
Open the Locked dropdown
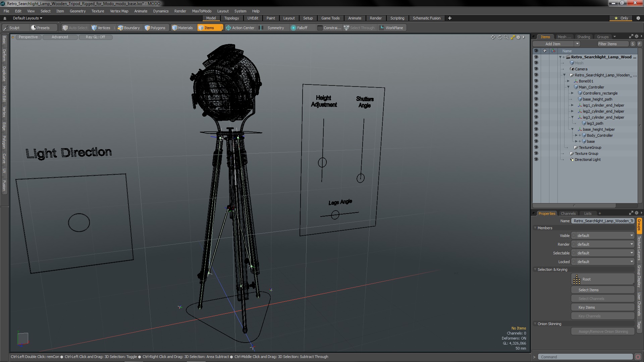click(x=603, y=262)
